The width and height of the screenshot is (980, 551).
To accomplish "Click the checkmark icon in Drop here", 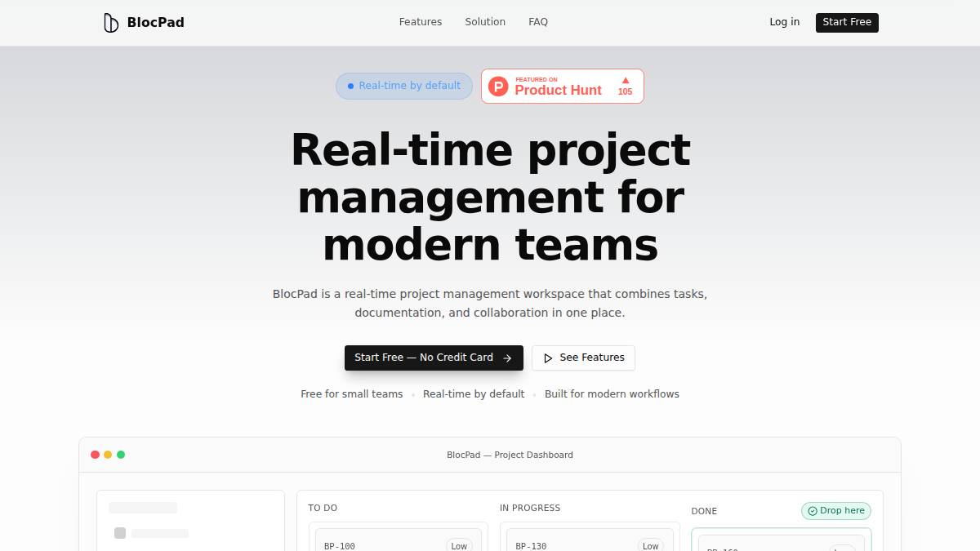I will [813, 511].
